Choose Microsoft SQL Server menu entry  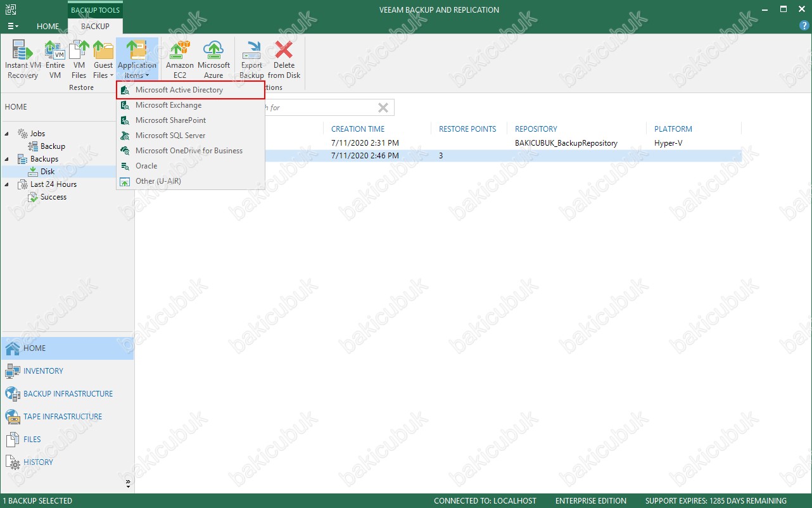coord(191,136)
